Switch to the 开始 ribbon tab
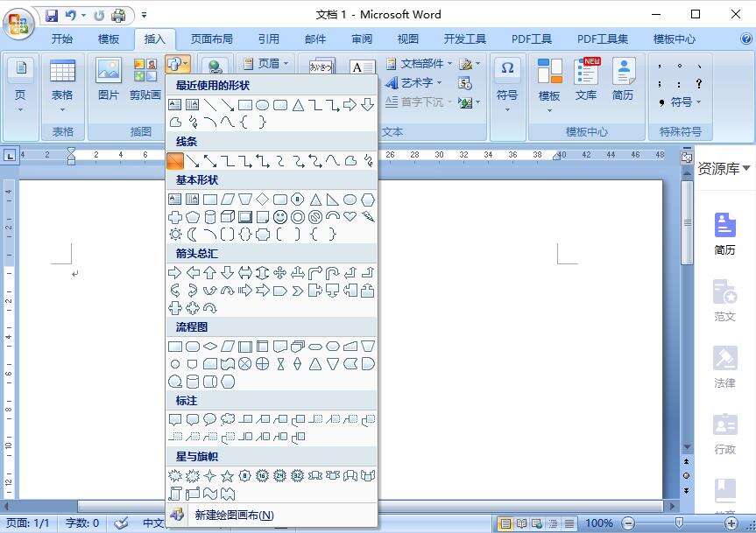This screenshot has height=533, width=756. point(62,39)
